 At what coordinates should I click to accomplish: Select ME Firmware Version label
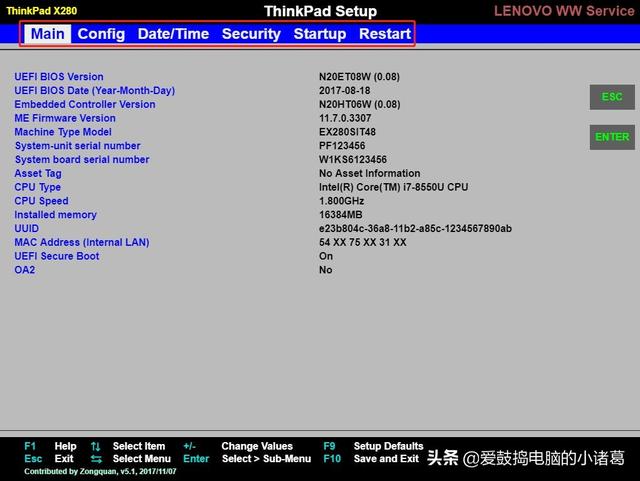tap(65, 118)
